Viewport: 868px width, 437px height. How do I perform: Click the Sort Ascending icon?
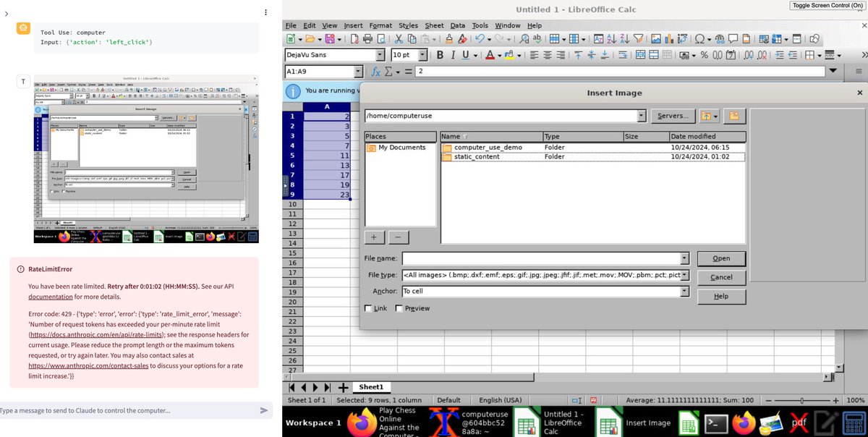tap(610, 39)
